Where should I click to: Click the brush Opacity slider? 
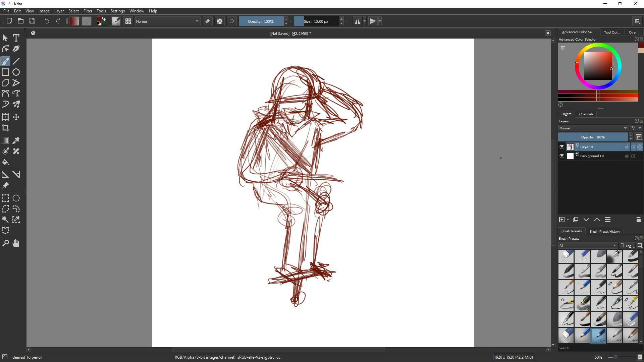click(261, 21)
